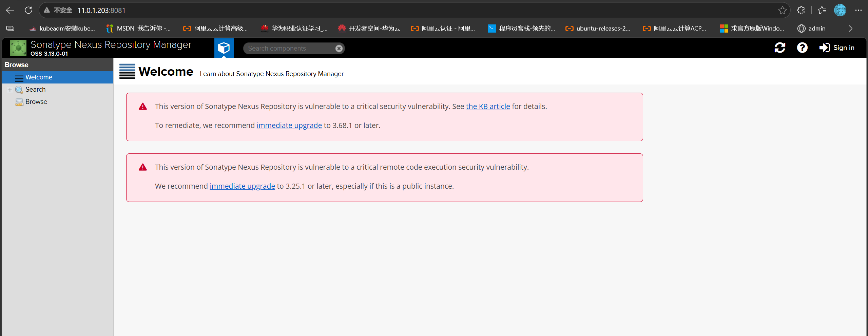Viewport: 868px width, 336px height.
Task: Click the not-secure warning icon in the address bar
Action: coord(47,10)
